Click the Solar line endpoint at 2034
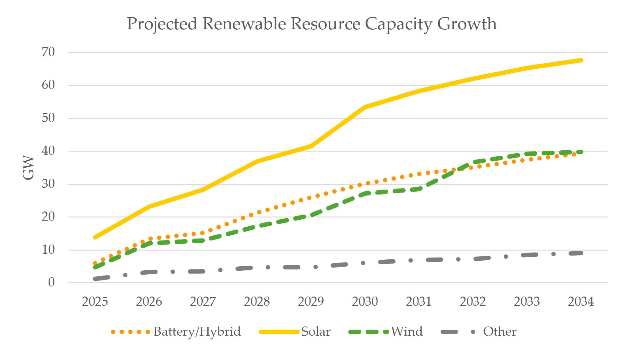The image size is (624, 364). pyautogui.click(x=581, y=60)
